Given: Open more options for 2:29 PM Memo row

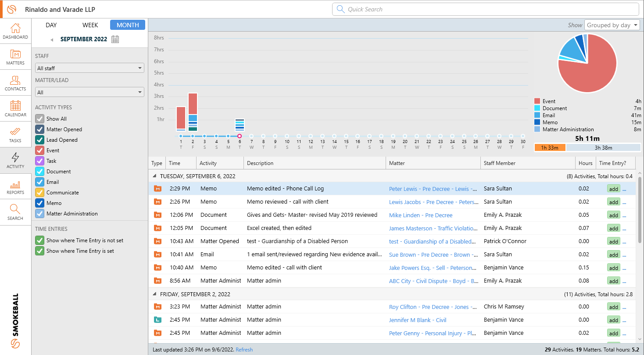Looking at the screenshot, I should [624, 189].
